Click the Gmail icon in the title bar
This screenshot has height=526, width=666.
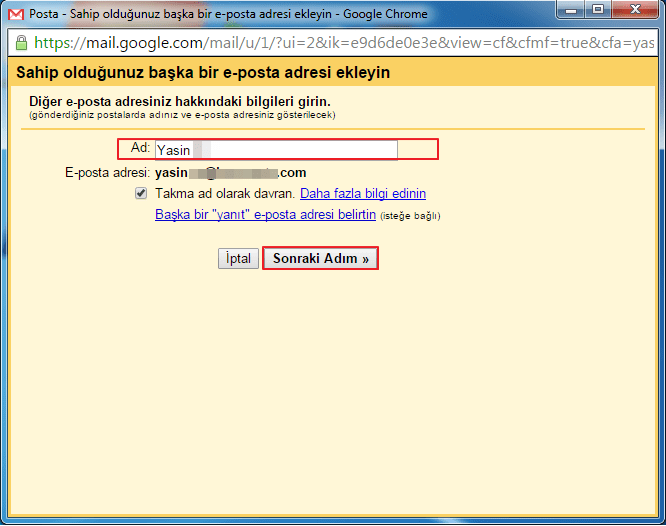[16, 14]
